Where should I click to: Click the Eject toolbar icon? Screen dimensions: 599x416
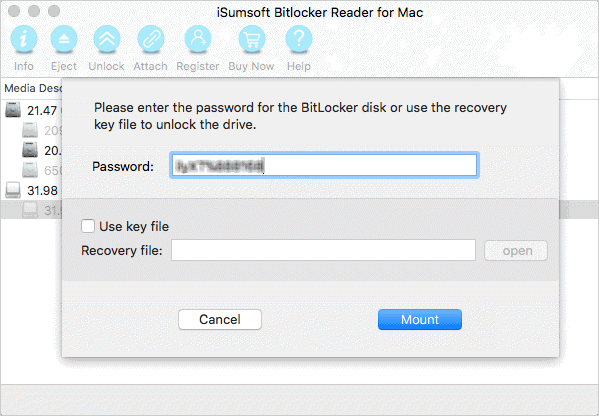click(64, 39)
